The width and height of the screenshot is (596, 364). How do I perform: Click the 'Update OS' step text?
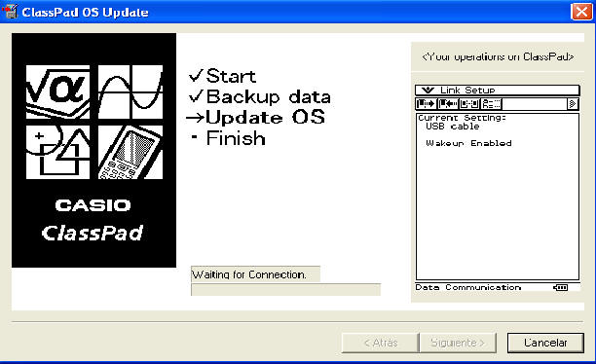pyautogui.click(x=265, y=117)
